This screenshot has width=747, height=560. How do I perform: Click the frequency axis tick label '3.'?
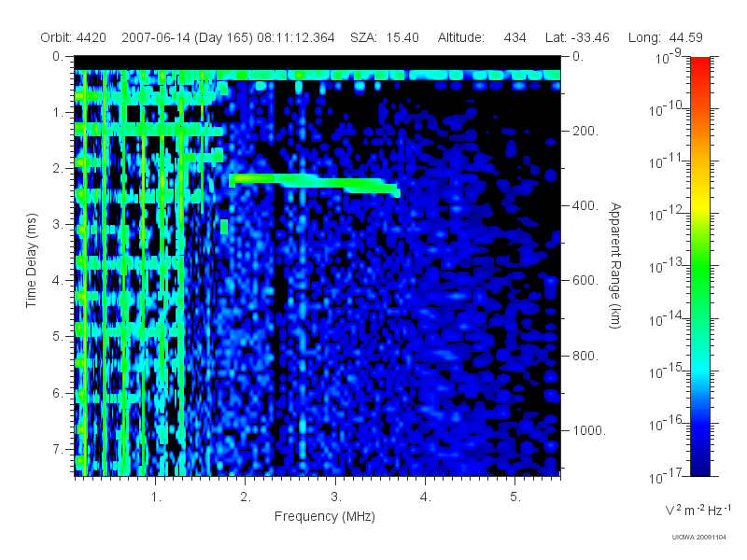(336, 497)
